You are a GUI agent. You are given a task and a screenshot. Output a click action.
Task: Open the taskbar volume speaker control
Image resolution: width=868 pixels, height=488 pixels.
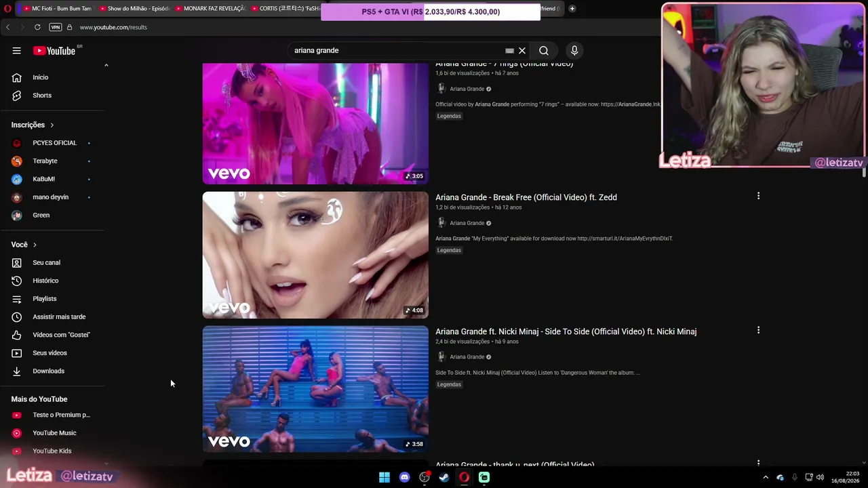820,477
